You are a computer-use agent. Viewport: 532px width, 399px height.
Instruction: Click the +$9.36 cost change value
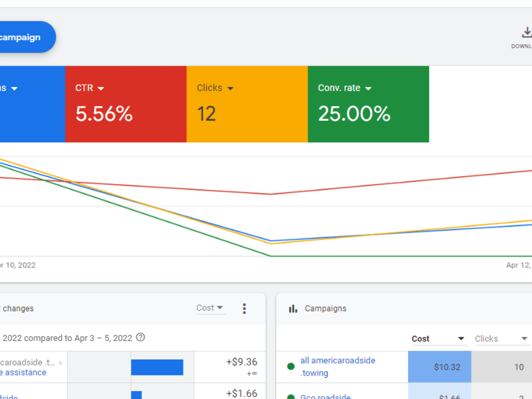(x=242, y=362)
